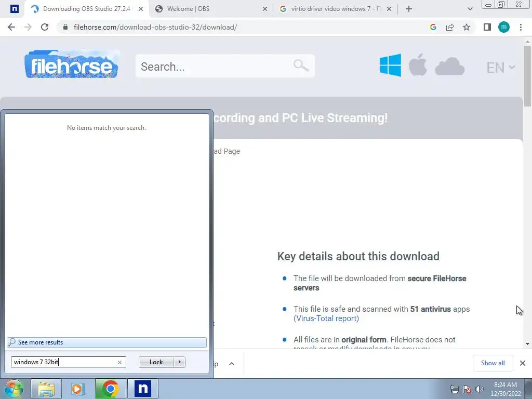Click the volume speaker tray icon

pyautogui.click(x=480, y=389)
